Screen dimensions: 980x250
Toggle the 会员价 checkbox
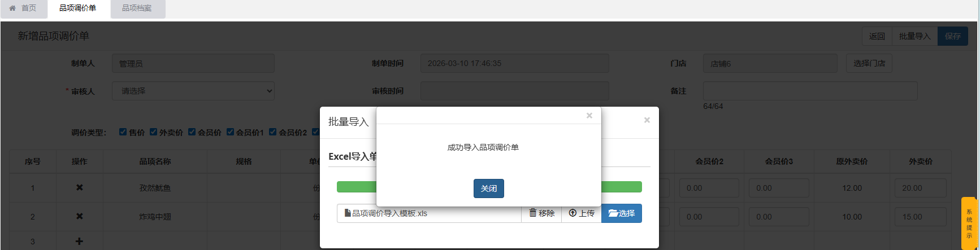(x=192, y=132)
